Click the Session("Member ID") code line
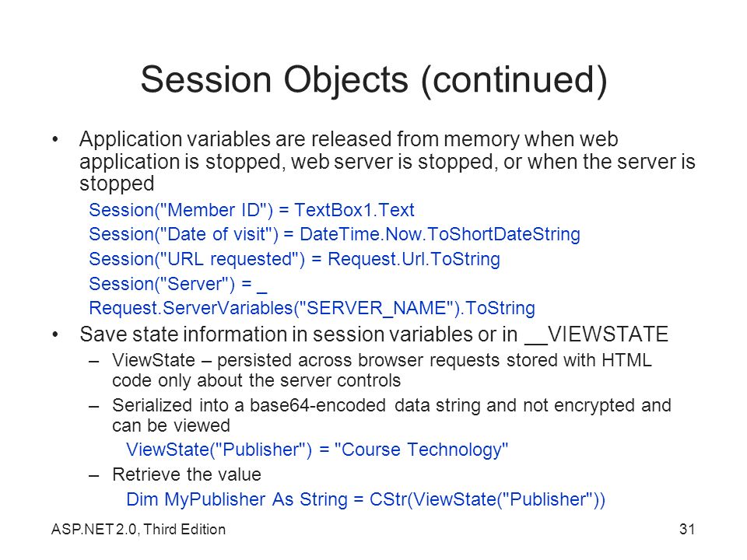The width and height of the screenshot is (747, 560). [251, 210]
